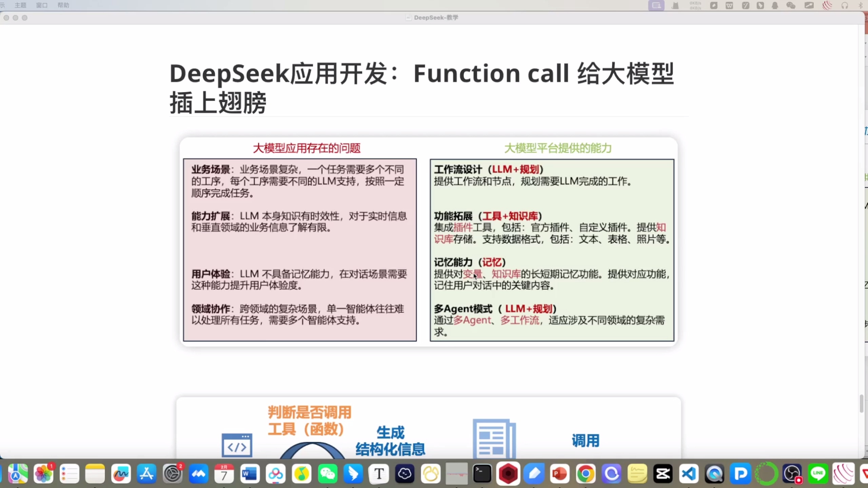Launch Google Chrome from the Dock

(x=586, y=474)
